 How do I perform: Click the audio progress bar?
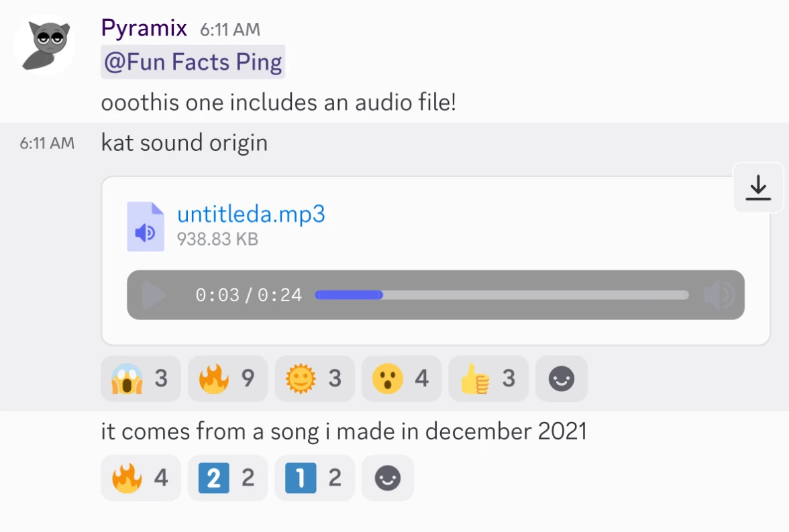(501, 295)
